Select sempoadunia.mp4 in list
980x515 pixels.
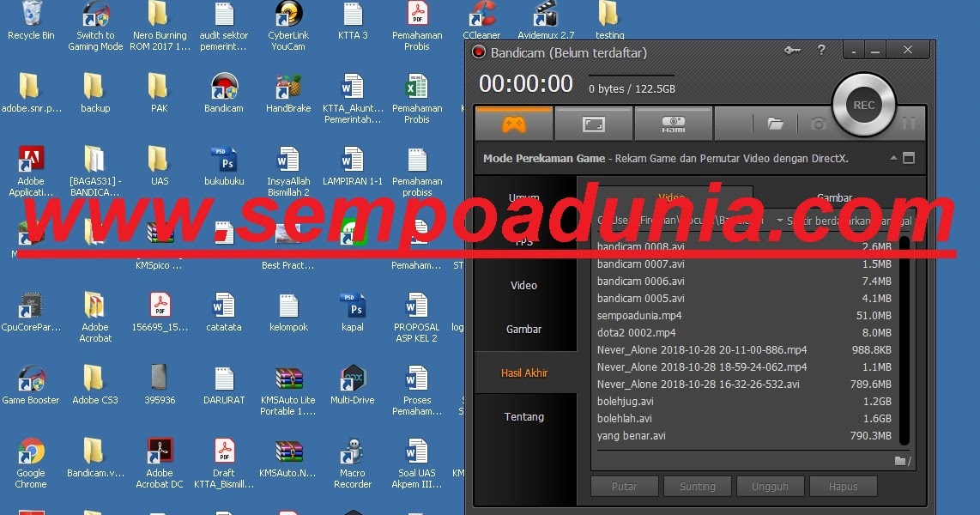[744, 316]
